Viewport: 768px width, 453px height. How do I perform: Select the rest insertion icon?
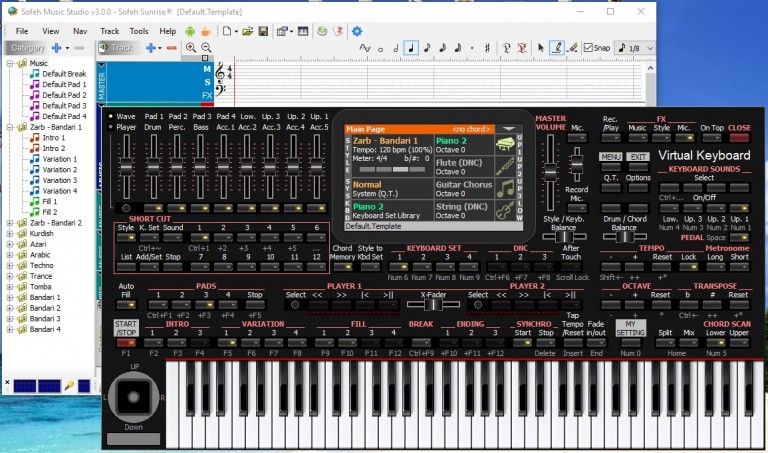[506, 48]
